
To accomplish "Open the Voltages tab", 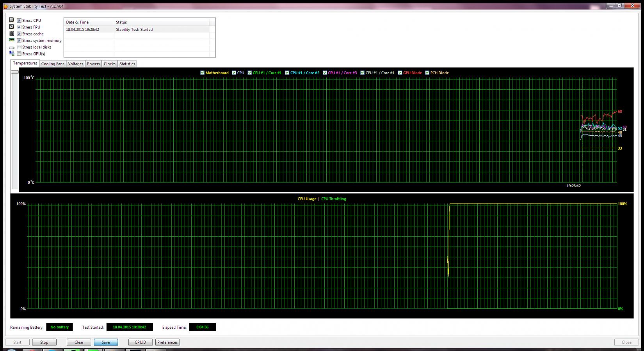I will pos(76,64).
